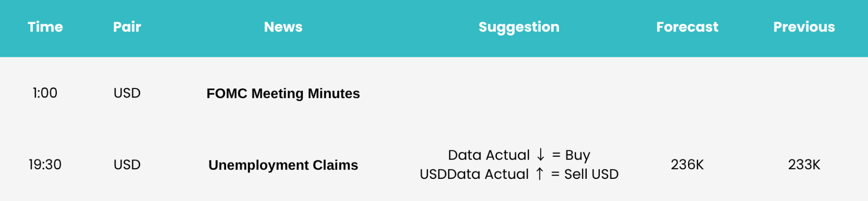Select the 'Sell USD' suggestion text

591,174
